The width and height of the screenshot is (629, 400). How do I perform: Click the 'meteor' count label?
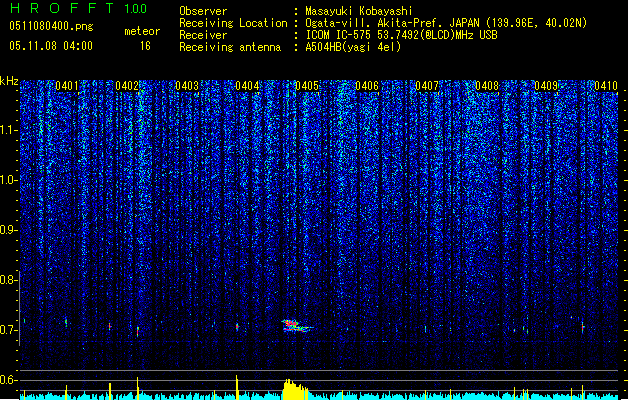(142, 31)
